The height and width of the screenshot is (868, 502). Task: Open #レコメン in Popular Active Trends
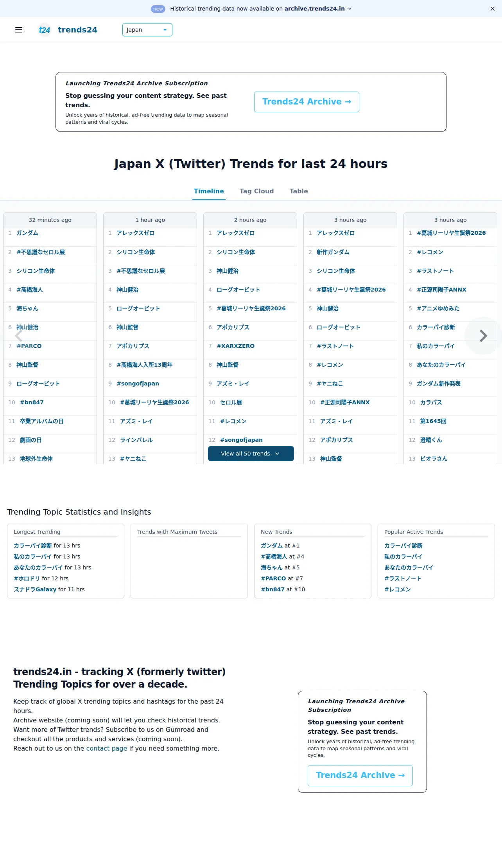(398, 590)
